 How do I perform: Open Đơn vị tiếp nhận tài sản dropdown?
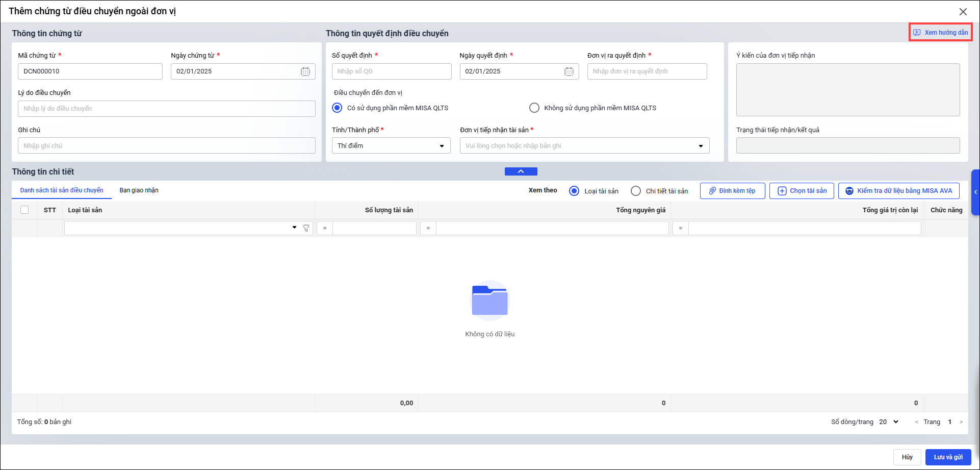pyautogui.click(x=701, y=146)
